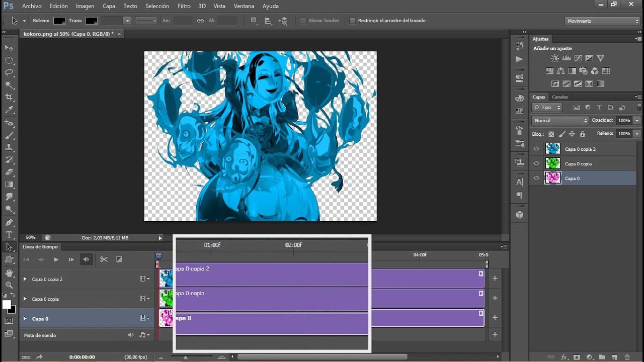Toggle Restringir el arrastre del trazado checkbox
The image size is (644, 362).
353,21
